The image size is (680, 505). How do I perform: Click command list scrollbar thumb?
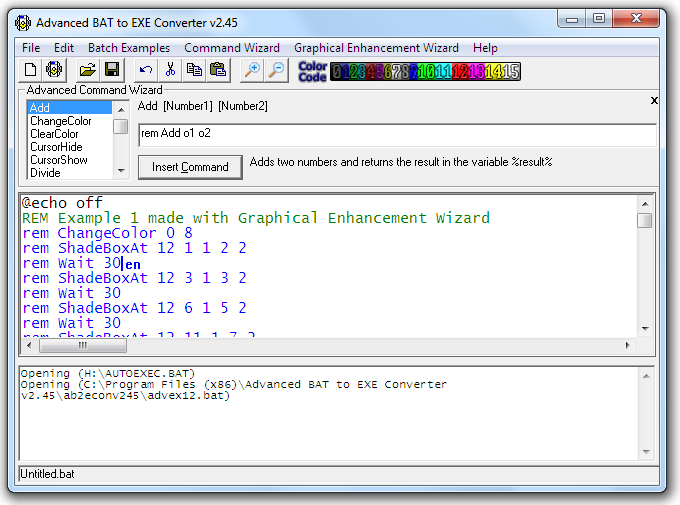pos(121,127)
